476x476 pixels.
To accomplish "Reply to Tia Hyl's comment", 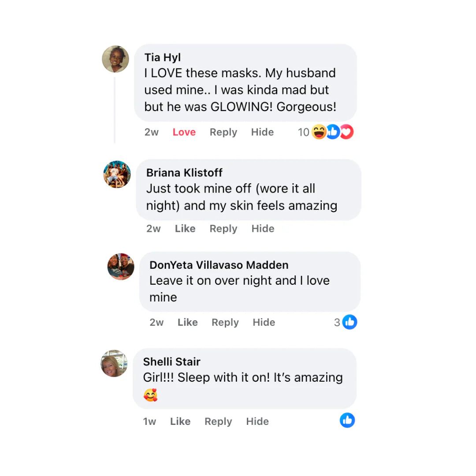I will (x=223, y=132).
